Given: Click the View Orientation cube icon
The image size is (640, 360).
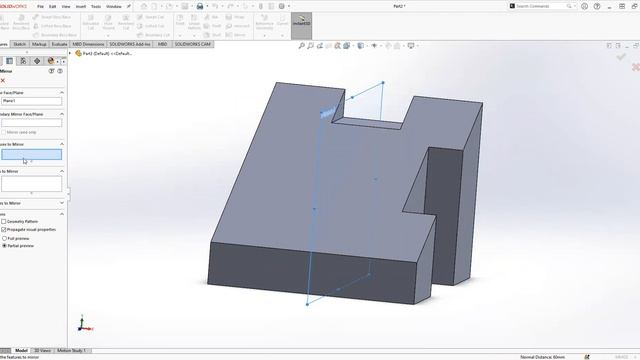Looking at the screenshot, I should coord(347,46).
